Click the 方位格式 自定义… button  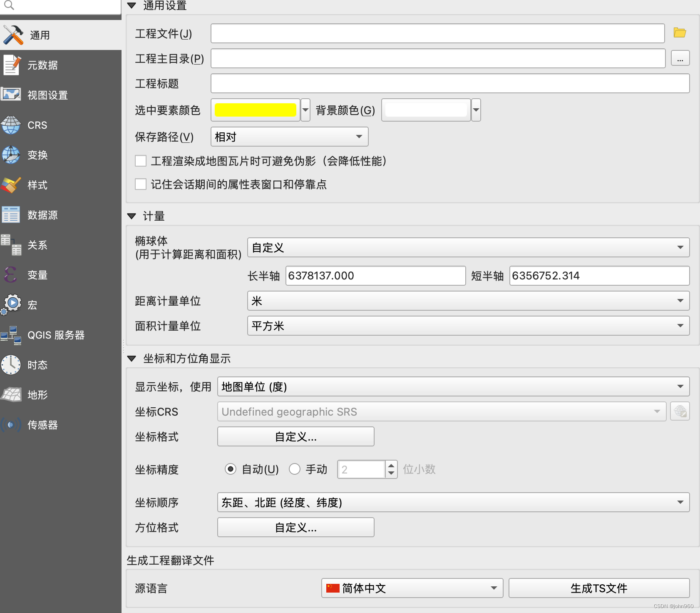296,527
